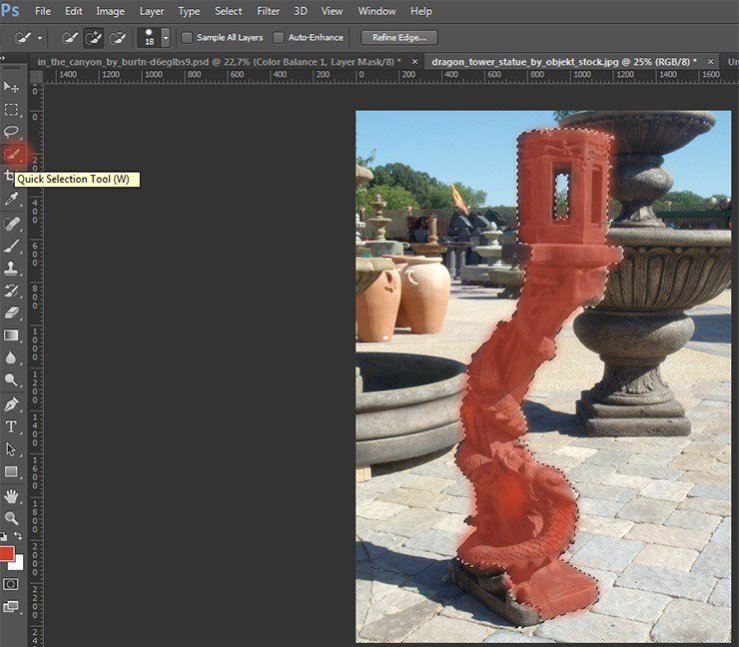Select the Clone Stamp tool

(12, 268)
